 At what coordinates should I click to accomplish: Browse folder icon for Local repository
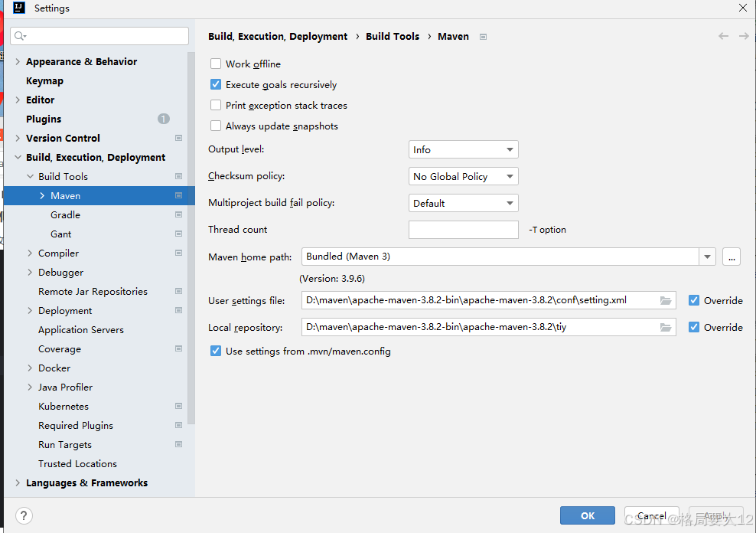tap(666, 328)
